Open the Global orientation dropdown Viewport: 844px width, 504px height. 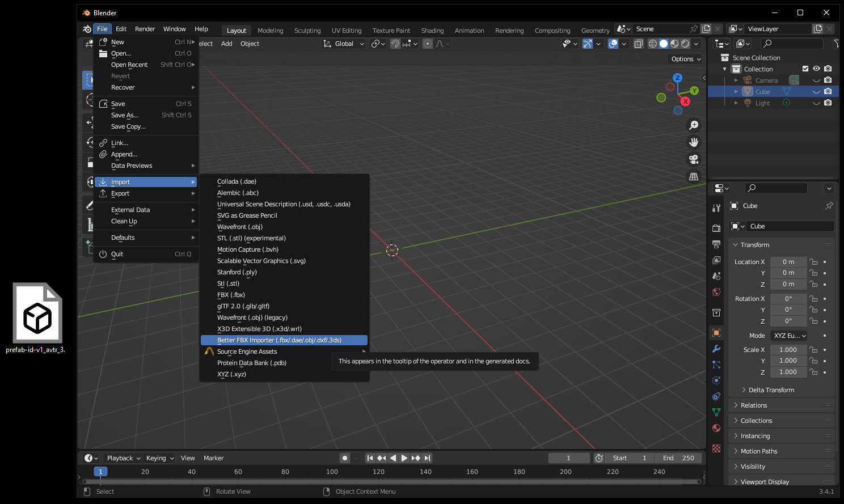coord(344,44)
